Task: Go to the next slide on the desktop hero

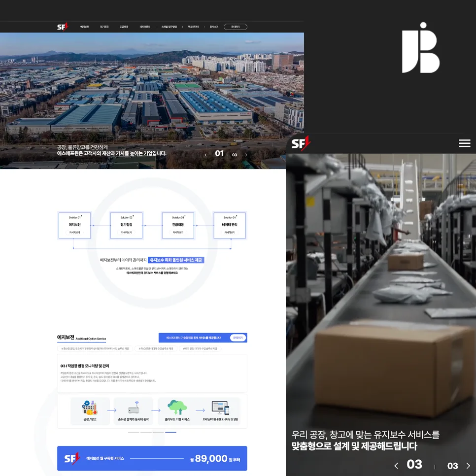Action: coord(246,155)
